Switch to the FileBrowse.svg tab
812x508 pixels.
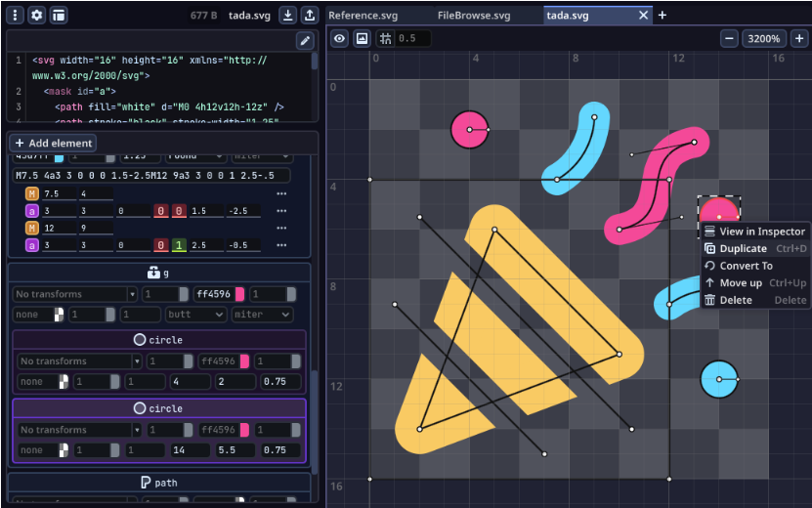474,15
